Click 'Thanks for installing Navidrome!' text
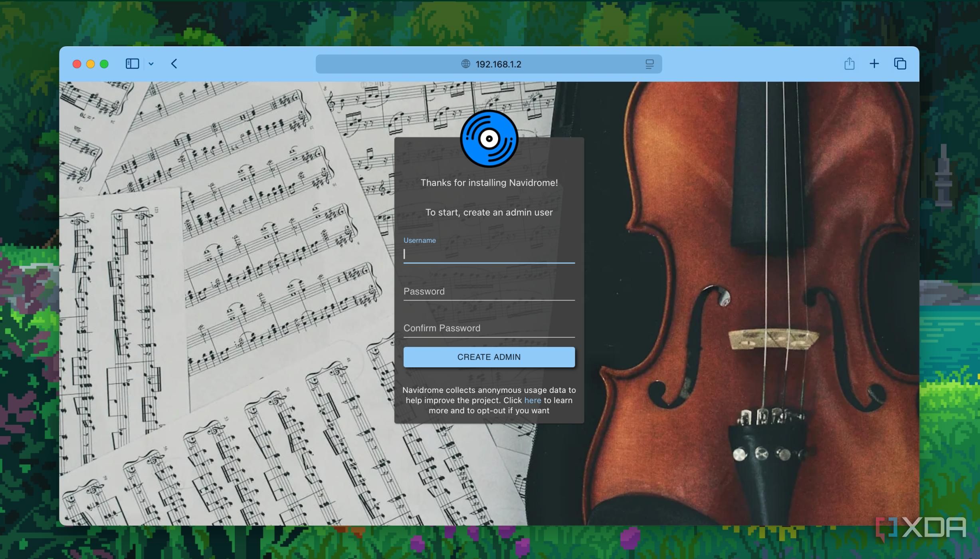Screen dimensions: 980x559 tap(489, 183)
